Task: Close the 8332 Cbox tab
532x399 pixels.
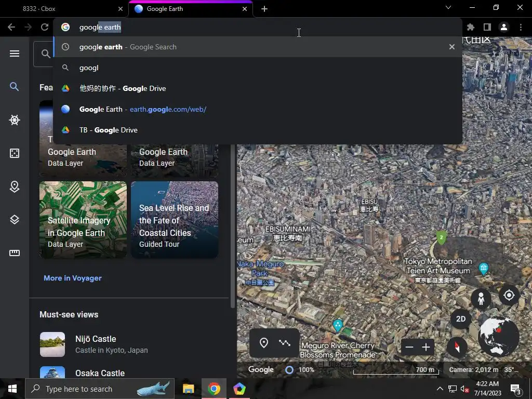Action: tap(121, 9)
